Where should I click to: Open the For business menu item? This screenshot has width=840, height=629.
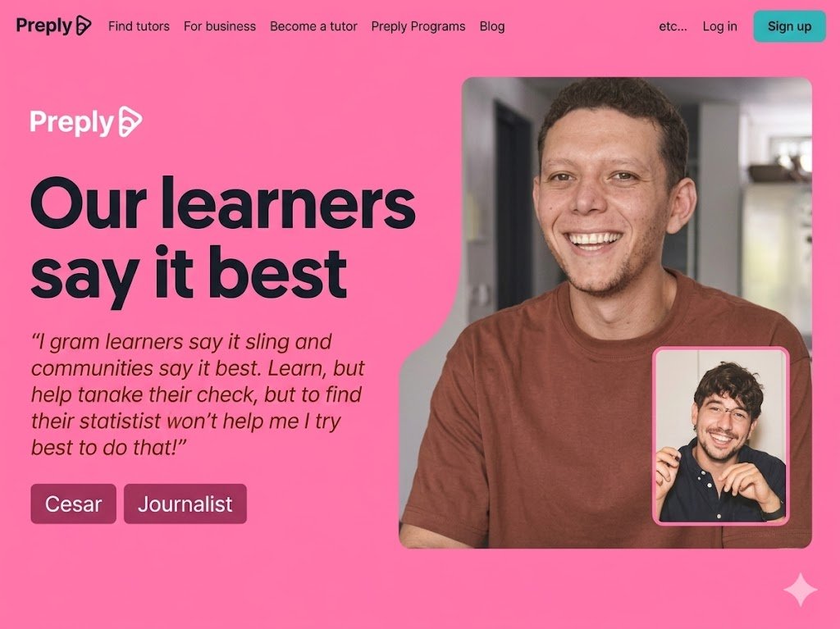click(220, 26)
